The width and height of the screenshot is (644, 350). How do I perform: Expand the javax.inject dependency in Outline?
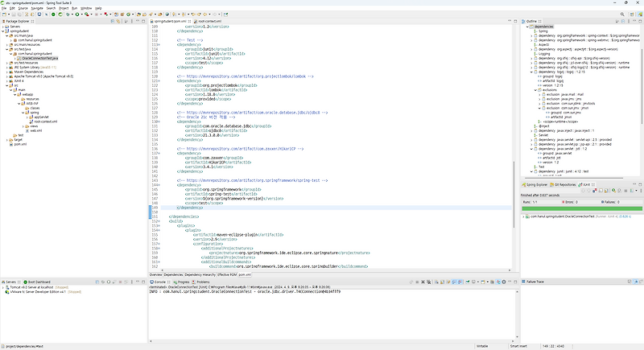coord(531,130)
